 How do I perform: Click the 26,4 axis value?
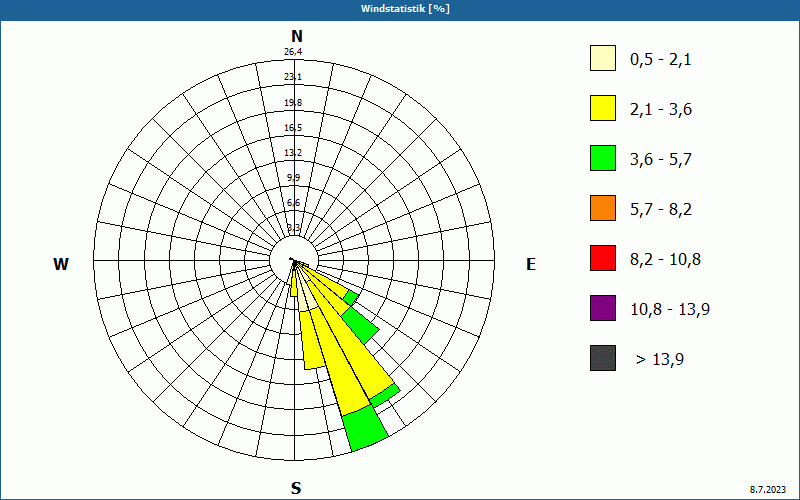[x=293, y=52]
